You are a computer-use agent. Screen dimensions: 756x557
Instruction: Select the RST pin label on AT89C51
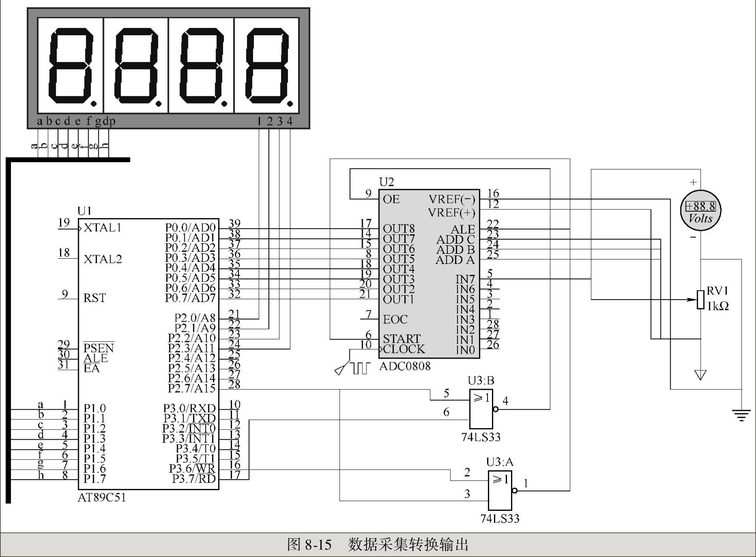point(94,298)
